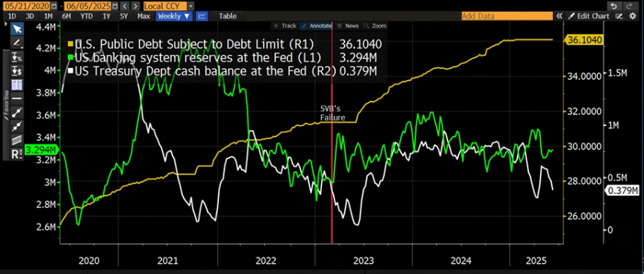644x274 pixels.
Task: Activate the Zoom mode
Action: 375,26
